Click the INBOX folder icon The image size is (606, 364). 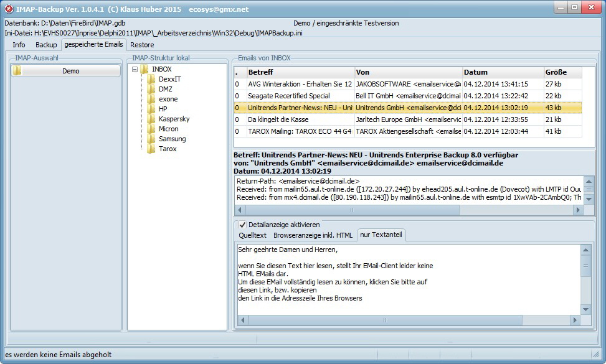coord(144,69)
